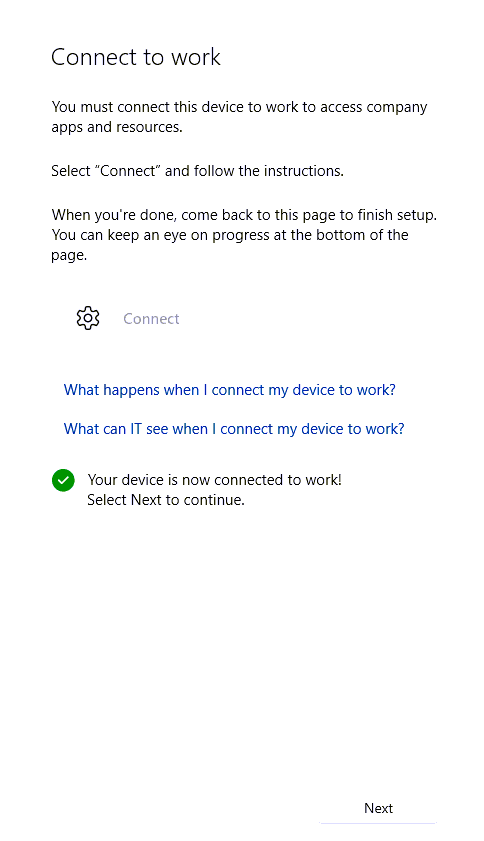Click the lone "page." text line
Viewport: 484px width, 841px height.
tap(69, 255)
